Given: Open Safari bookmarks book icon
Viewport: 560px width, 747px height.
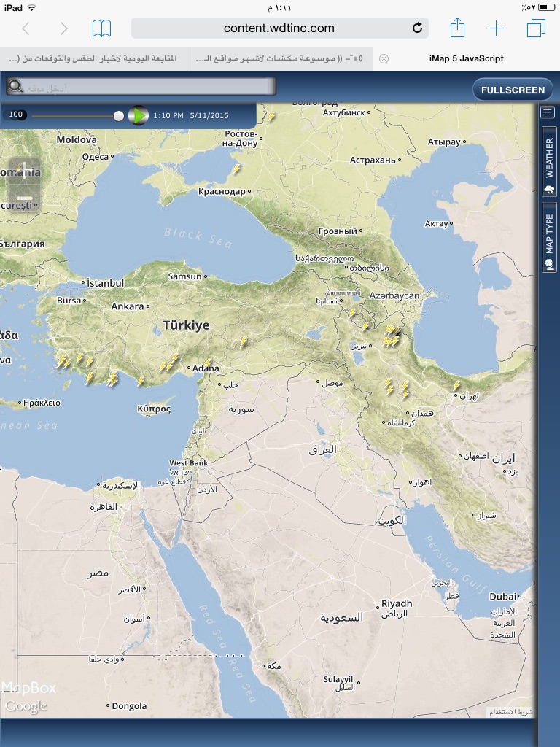Looking at the screenshot, I should click(101, 28).
